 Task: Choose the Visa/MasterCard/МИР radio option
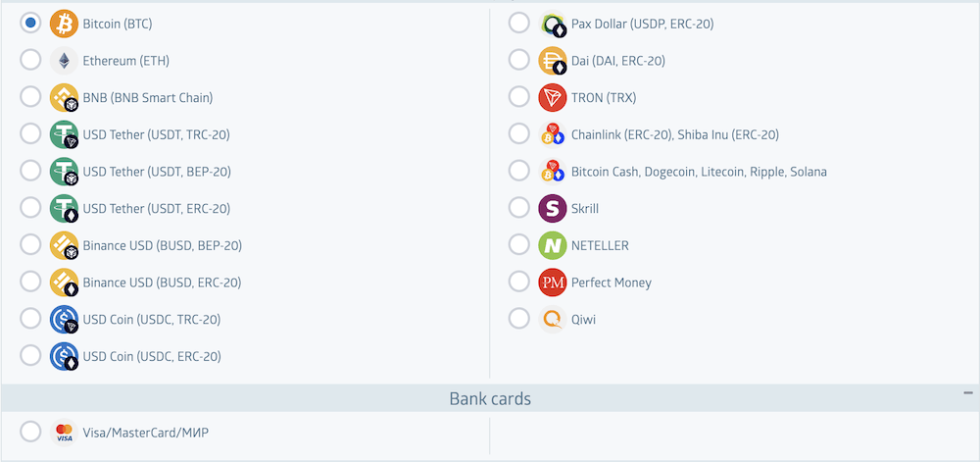30,433
